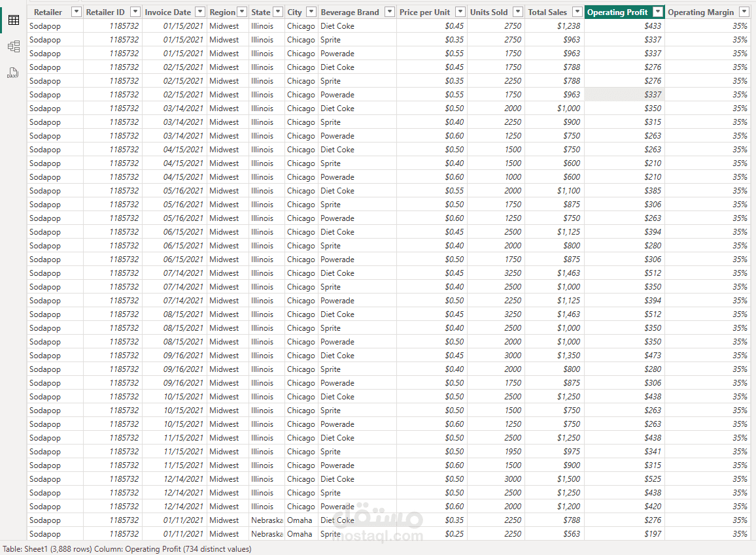Click the $341 Operating Profit cell
Image resolution: width=756 pixels, height=555 pixels.
(625, 452)
